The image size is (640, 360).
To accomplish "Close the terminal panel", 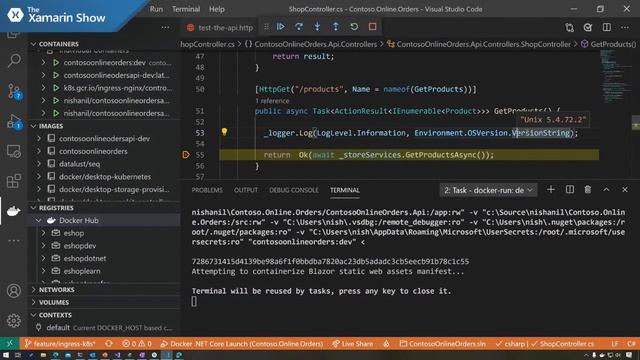I will [625, 189].
